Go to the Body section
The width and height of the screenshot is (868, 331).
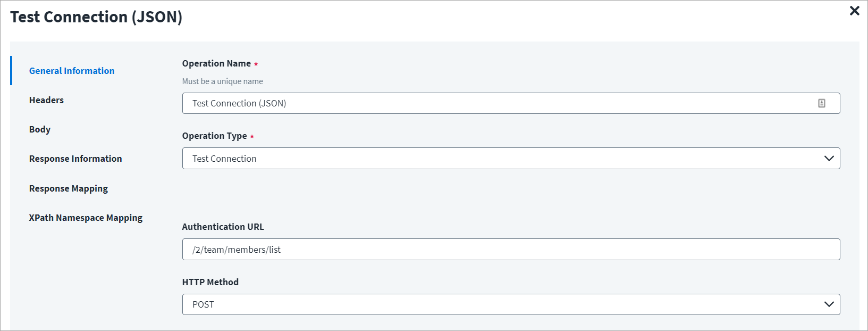(x=40, y=129)
